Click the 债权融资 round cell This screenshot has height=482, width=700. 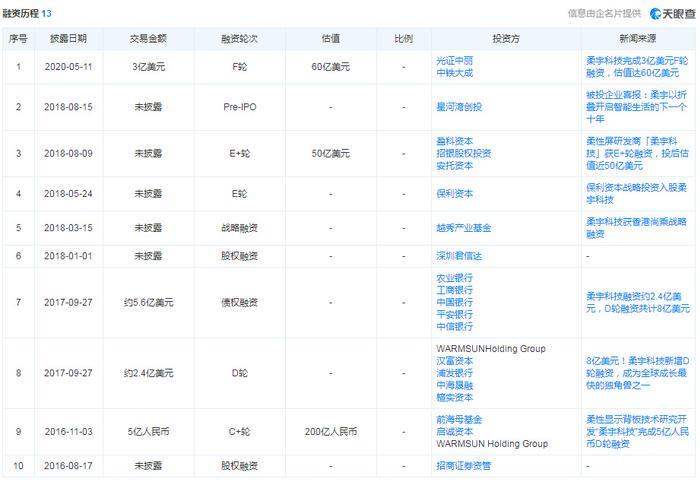point(239,303)
